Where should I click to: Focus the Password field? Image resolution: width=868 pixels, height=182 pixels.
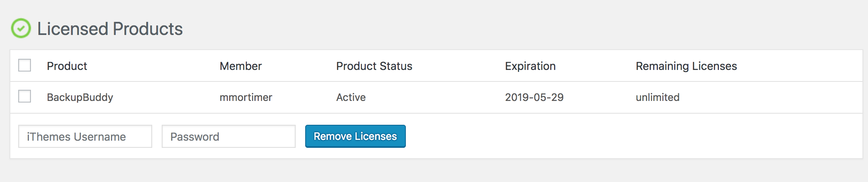pos(229,136)
